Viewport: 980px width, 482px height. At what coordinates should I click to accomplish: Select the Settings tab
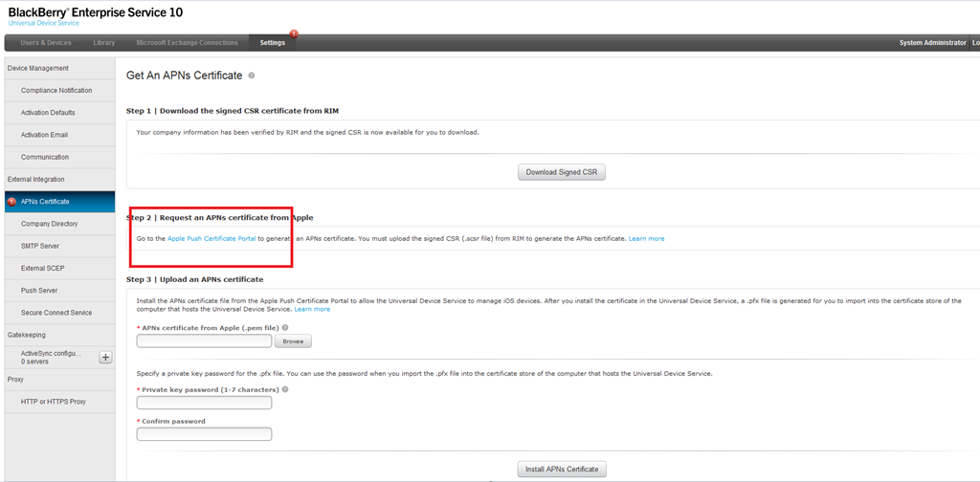pos(273,42)
